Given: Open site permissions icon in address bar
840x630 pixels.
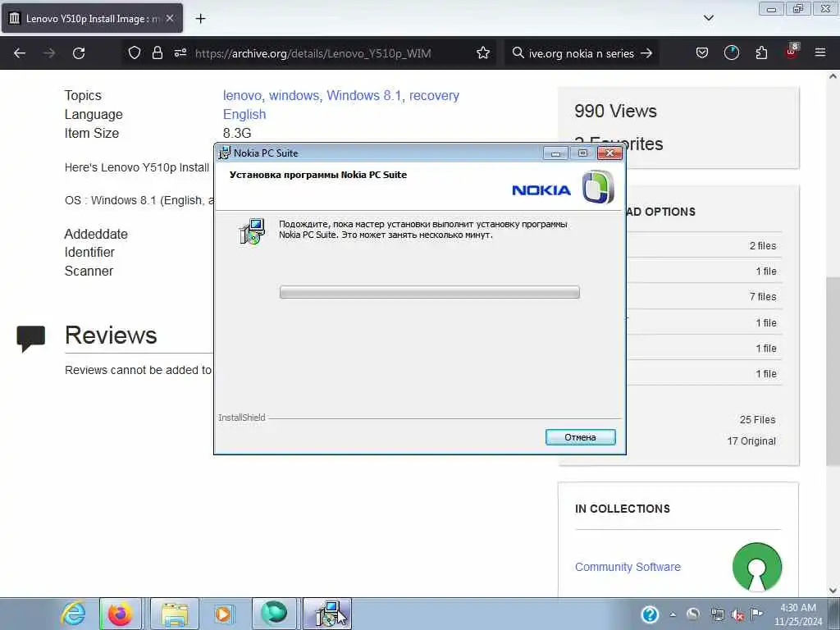Looking at the screenshot, I should pyautogui.click(x=180, y=52).
